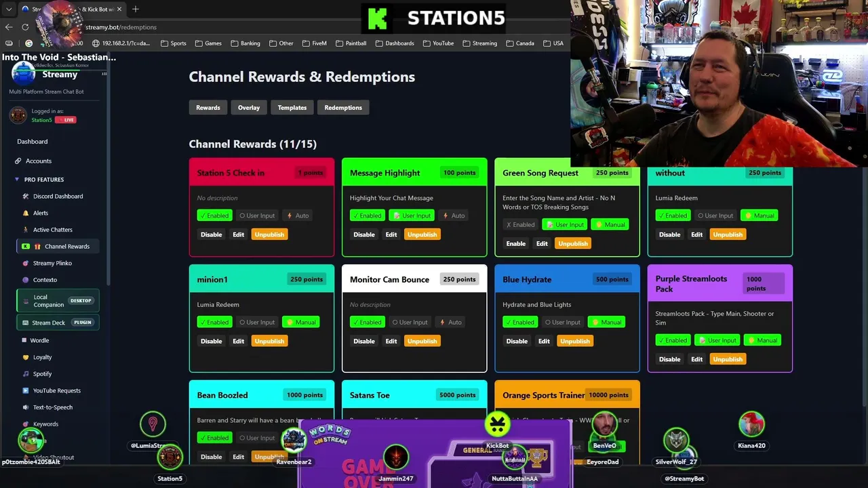The width and height of the screenshot is (868, 488).
Task: Click the Orange Sports Trainer reward title
Action: [x=544, y=395]
